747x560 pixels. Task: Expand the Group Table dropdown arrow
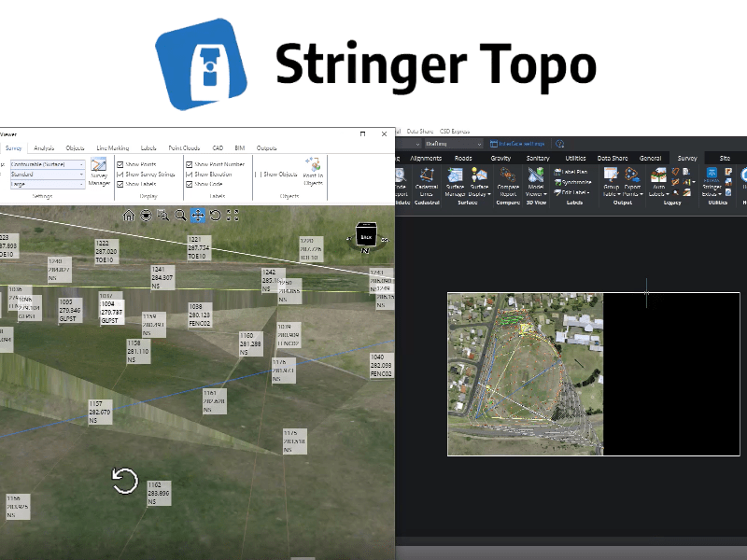(619, 194)
